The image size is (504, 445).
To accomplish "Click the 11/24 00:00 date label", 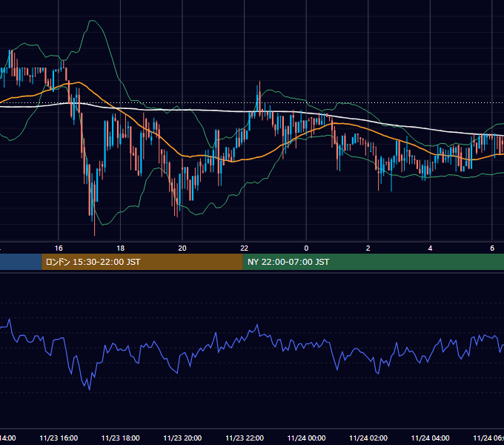I will 306,438.
